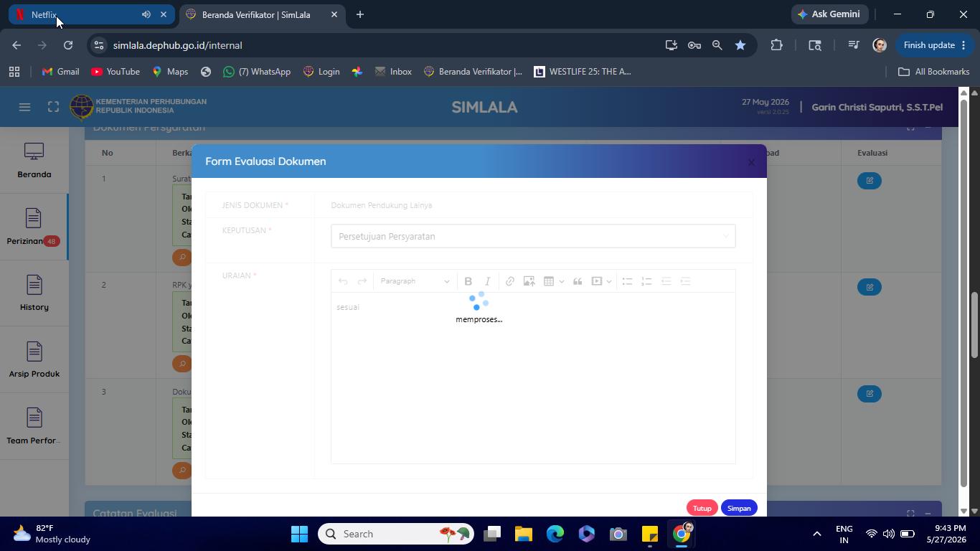Image resolution: width=980 pixels, height=551 pixels.
Task: Toggle fullscreen mode icon in the header
Action: coord(53,107)
